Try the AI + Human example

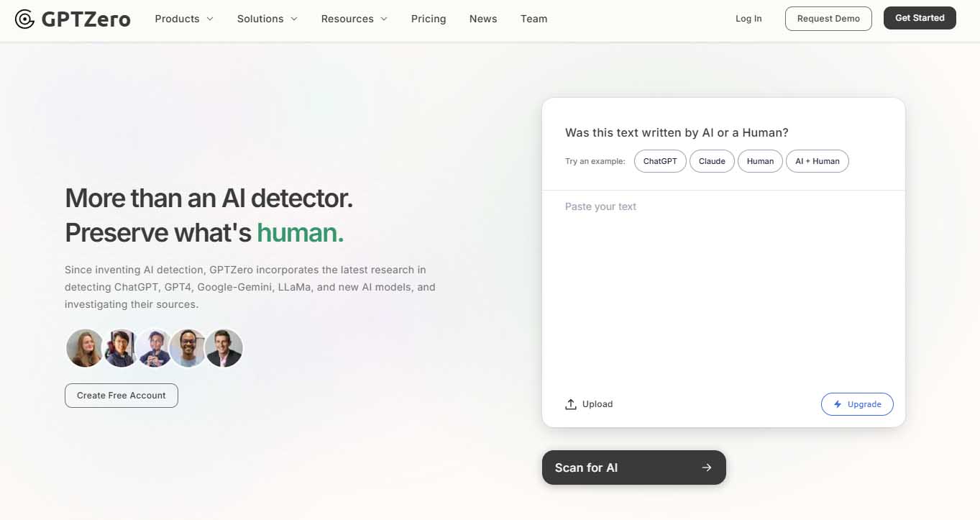818,161
